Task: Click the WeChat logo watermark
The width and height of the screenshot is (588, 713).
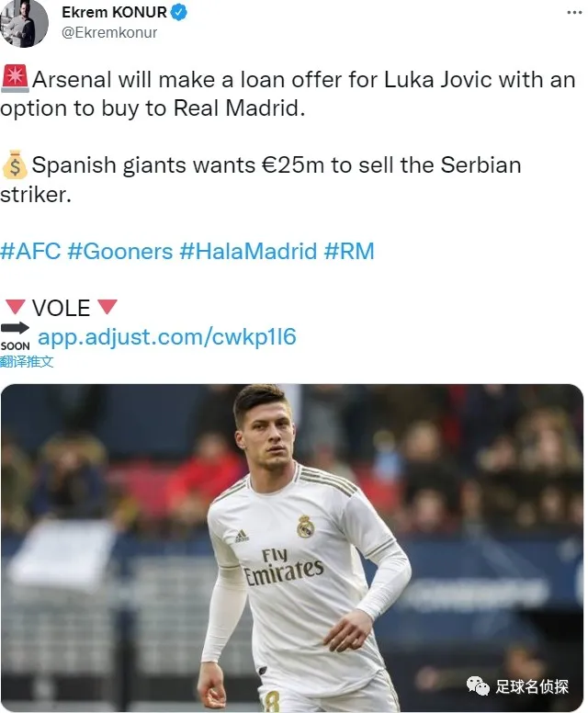Action: click(478, 686)
